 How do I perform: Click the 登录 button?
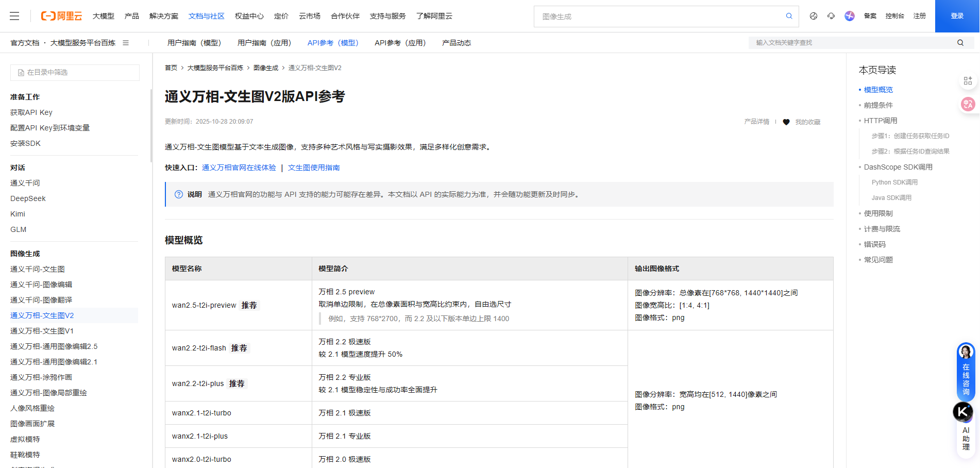(x=957, y=16)
